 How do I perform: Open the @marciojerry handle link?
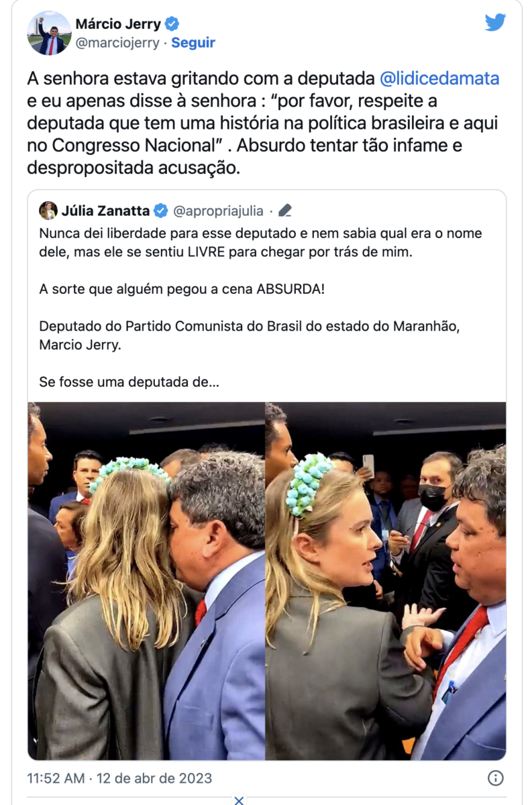tap(118, 43)
